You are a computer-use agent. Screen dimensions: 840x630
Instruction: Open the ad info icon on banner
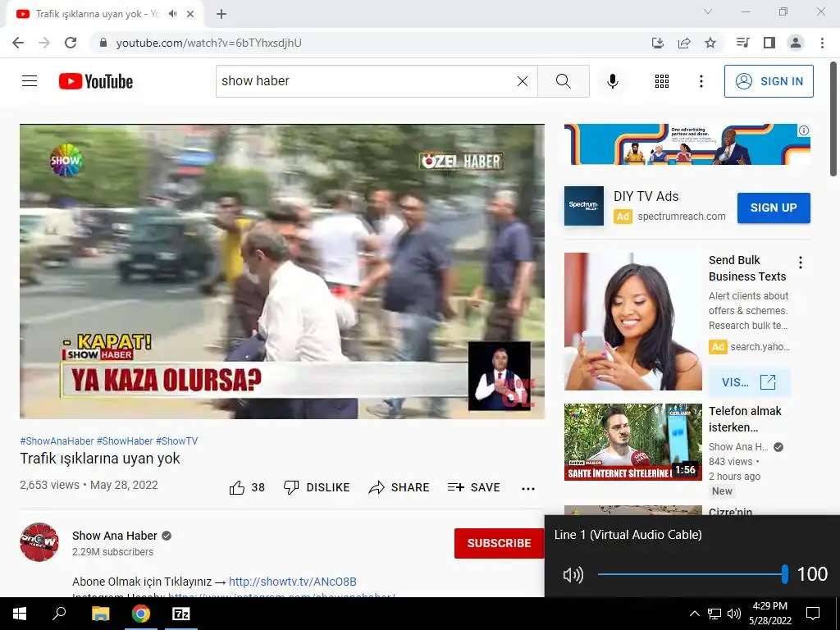tap(804, 130)
